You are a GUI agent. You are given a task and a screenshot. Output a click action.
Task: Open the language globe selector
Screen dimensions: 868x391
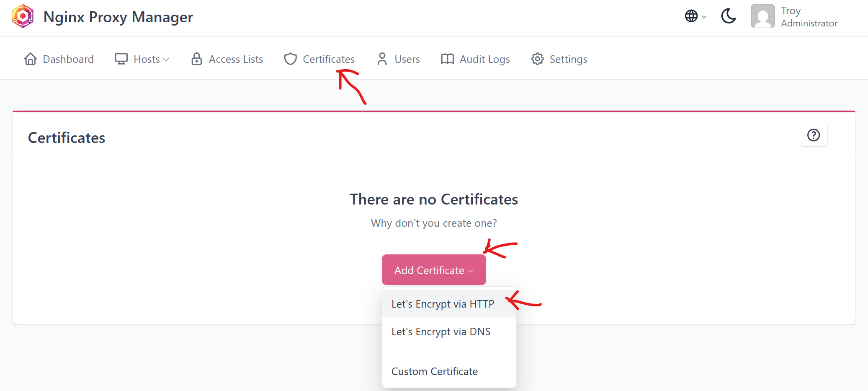695,16
